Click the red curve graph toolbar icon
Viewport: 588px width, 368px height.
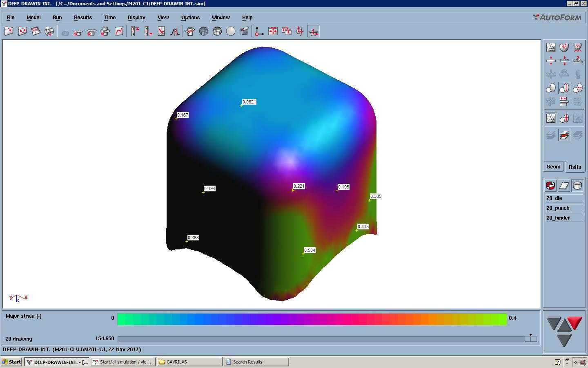[119, 31]
